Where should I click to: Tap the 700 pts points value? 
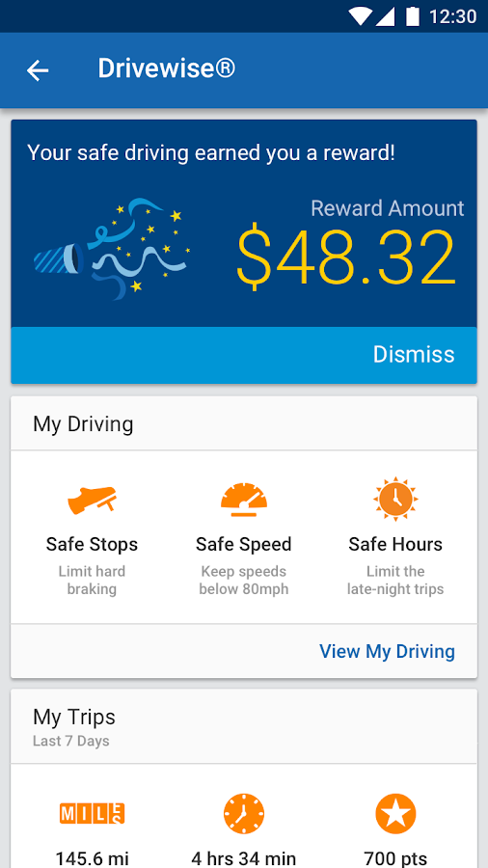[x=395, y=858]
